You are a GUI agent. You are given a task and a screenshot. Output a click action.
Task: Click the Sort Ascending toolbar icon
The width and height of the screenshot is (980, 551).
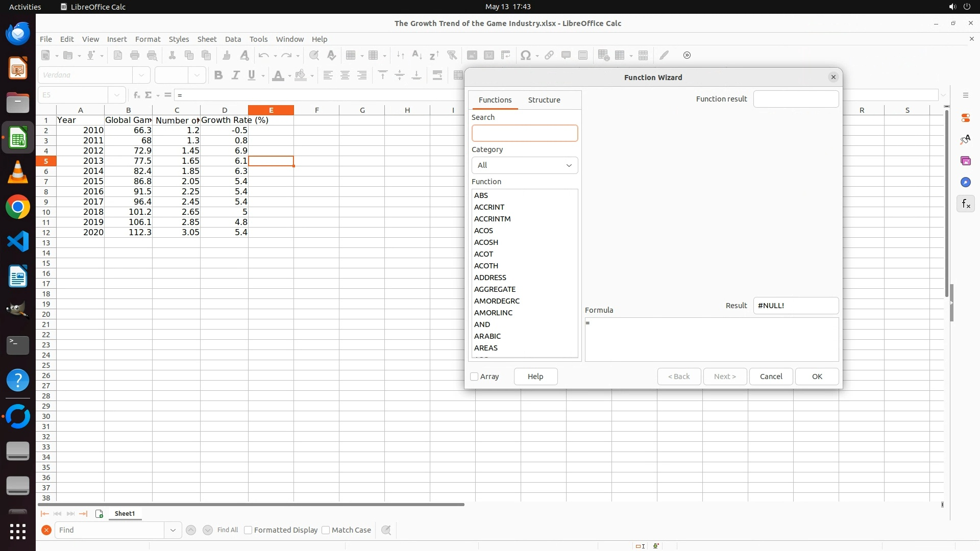[417, 56]
